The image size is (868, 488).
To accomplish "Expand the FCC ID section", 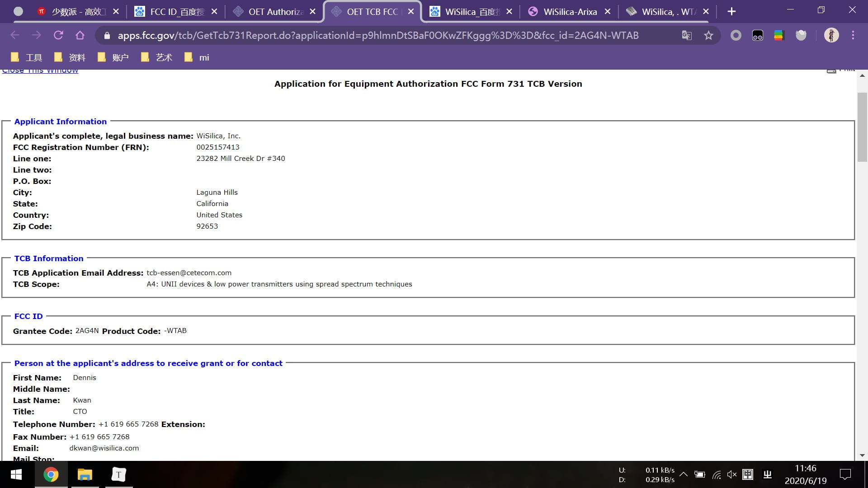I will pos(28,316).
